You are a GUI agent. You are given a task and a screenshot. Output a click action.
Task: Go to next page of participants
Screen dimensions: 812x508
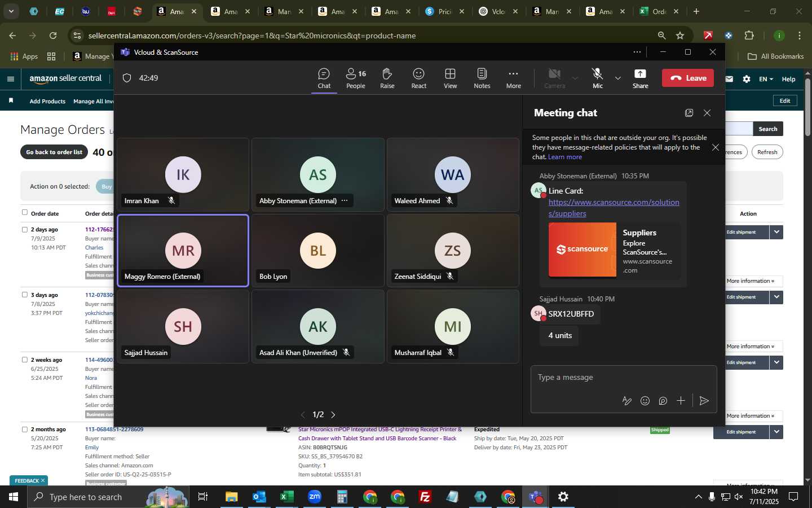coord(333,415)
